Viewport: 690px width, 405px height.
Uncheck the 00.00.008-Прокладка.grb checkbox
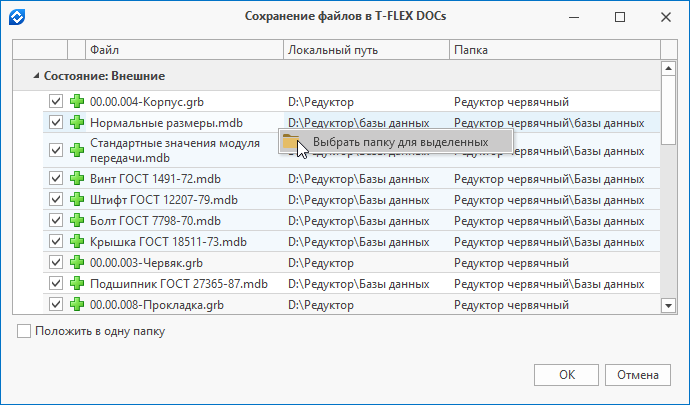point(56,304)
